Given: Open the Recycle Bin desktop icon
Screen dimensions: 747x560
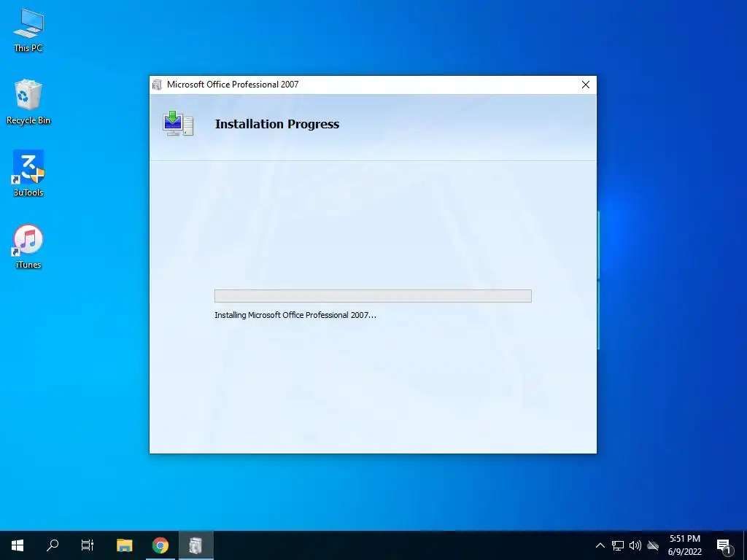Looking at the screenshot, I should point(28,102).
